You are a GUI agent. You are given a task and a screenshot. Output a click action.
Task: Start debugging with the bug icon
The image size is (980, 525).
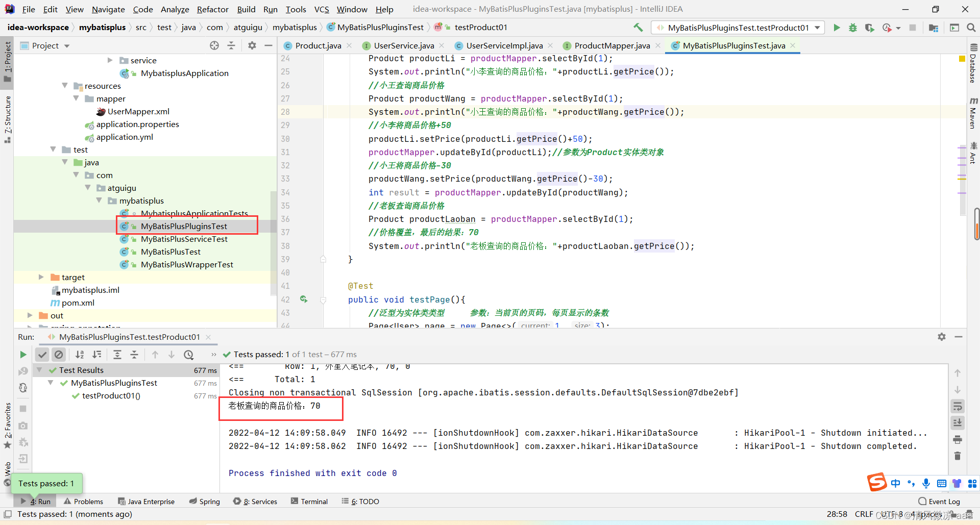pos(853,28)
